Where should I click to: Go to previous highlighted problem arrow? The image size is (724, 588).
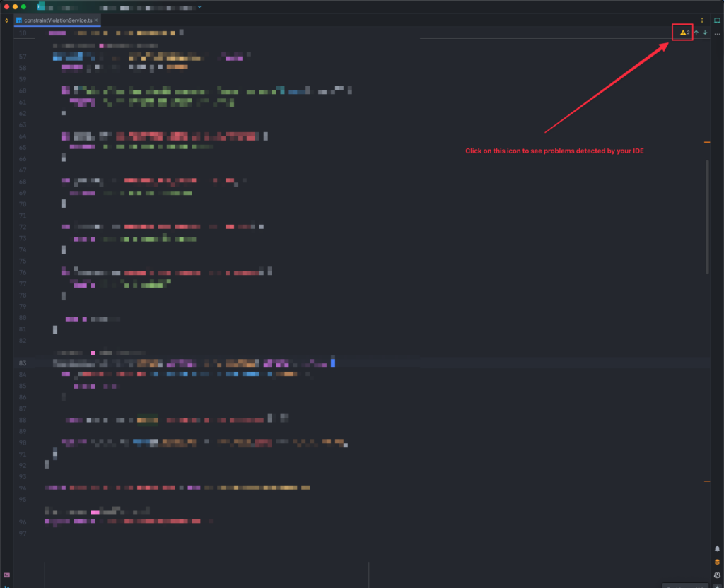[x=696, y=33]
